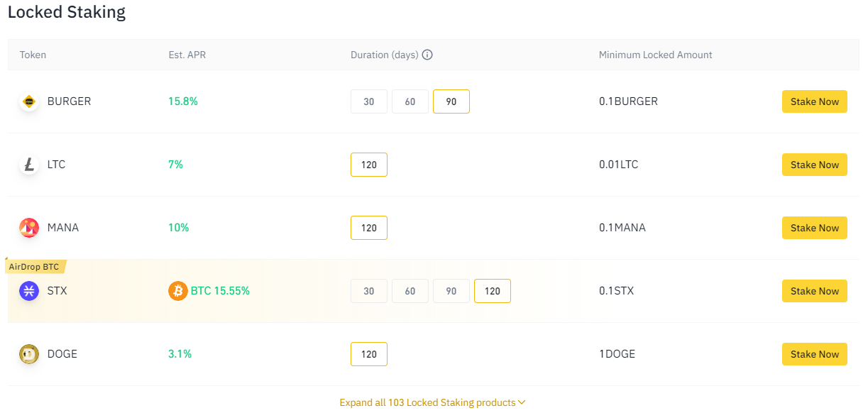The width and height of the screenshot is (868, 413).
Task: Select 30 days duration for BURGER
Action: tap(369, 101)
